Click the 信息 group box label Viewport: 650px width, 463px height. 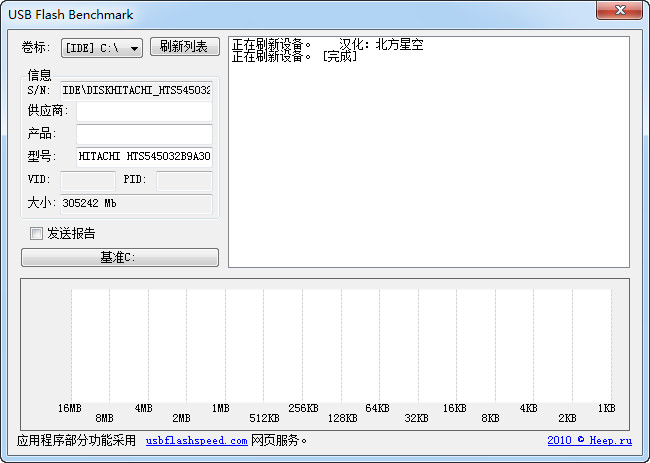[39, 75]
